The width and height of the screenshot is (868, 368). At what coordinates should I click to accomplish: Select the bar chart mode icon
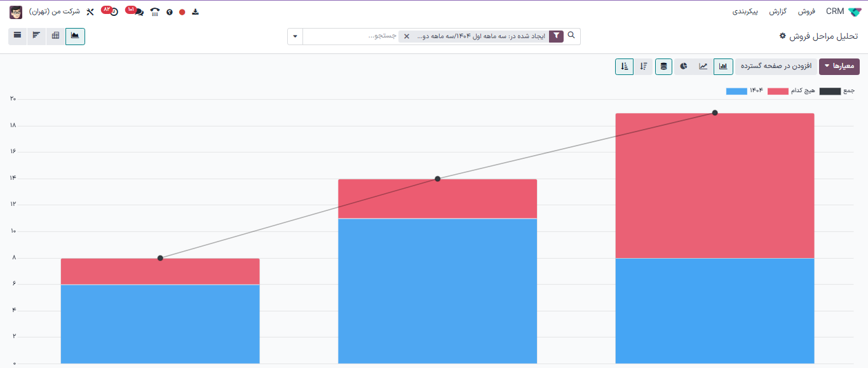tap(723, 66)
